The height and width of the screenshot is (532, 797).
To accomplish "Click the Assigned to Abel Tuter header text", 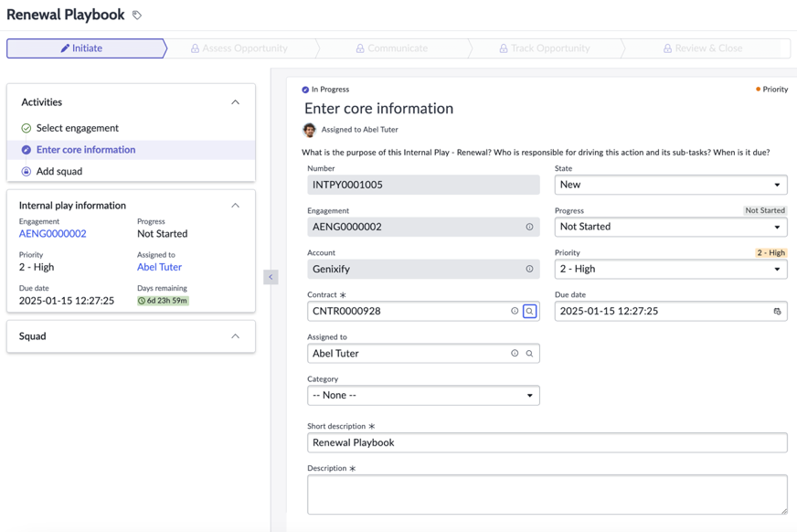I will click(x=359, y=130).
